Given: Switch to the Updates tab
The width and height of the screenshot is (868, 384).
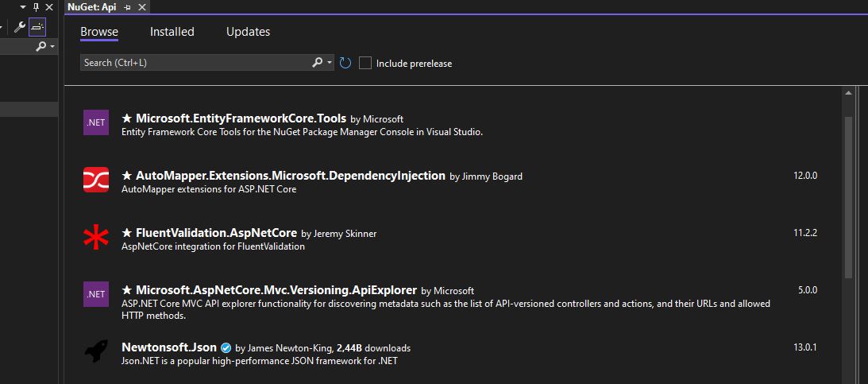Looking at the screenshot, I should point(248,32).
